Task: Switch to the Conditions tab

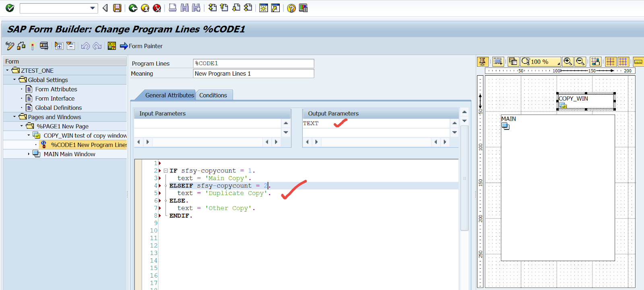Action: tap(213, 95)
